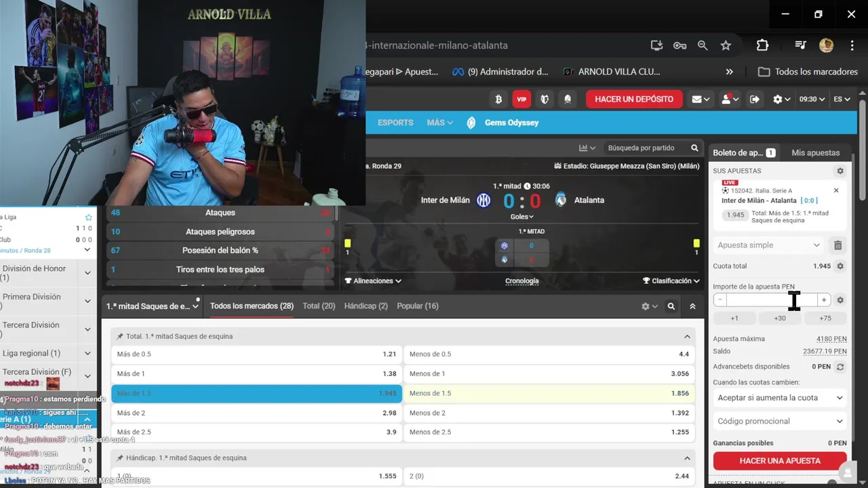
Task: Click the markets search magnifier icon
Action: pyautogui.click(x=671, y=306)
